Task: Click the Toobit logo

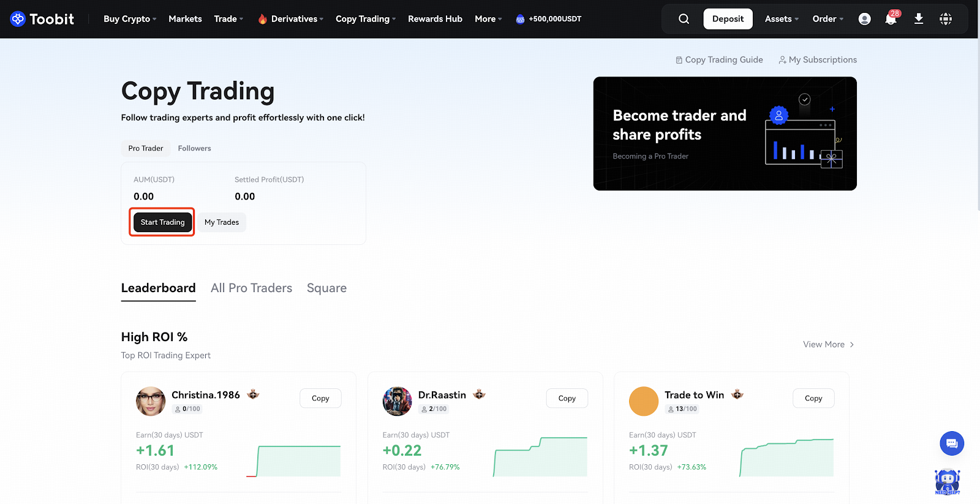Action: tap(42, 19)
